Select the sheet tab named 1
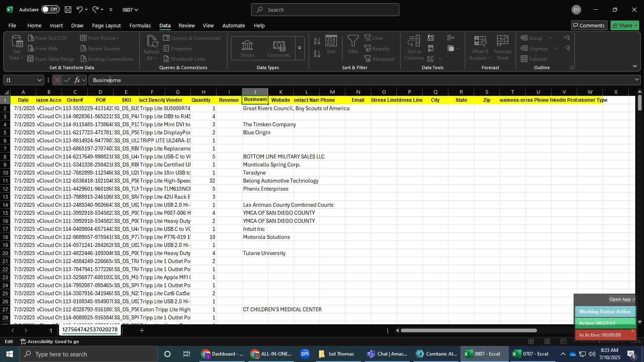 (51, 330)
